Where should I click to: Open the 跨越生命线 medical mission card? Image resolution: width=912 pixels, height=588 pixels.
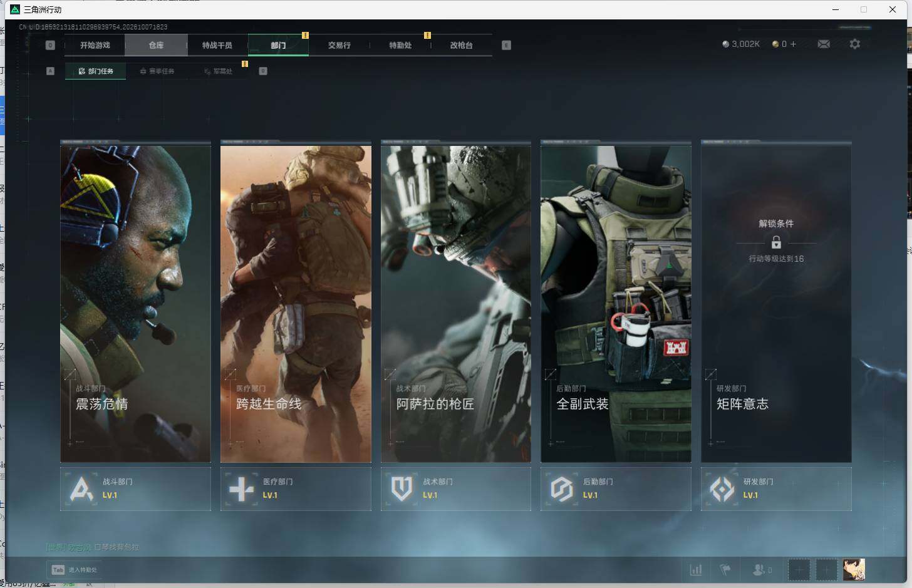(x=296, y=302)
